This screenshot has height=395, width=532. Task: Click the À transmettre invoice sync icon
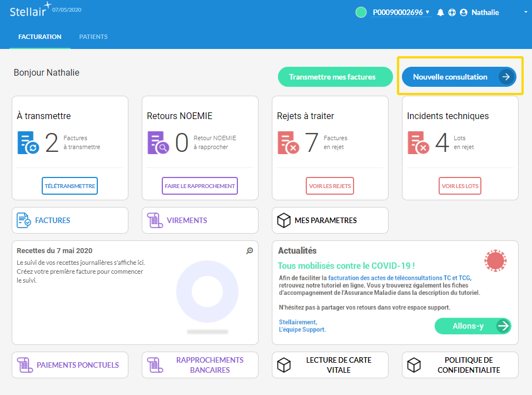pyautogui.click(x=28, y=142)
